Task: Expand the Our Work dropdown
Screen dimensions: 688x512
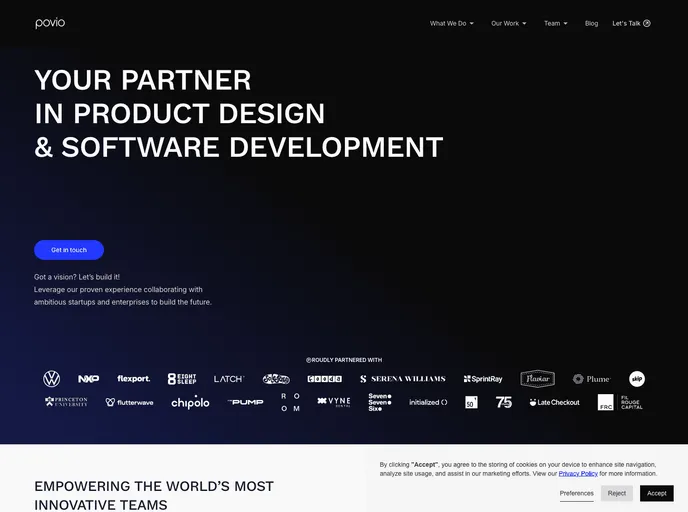Action: (509, 23)
